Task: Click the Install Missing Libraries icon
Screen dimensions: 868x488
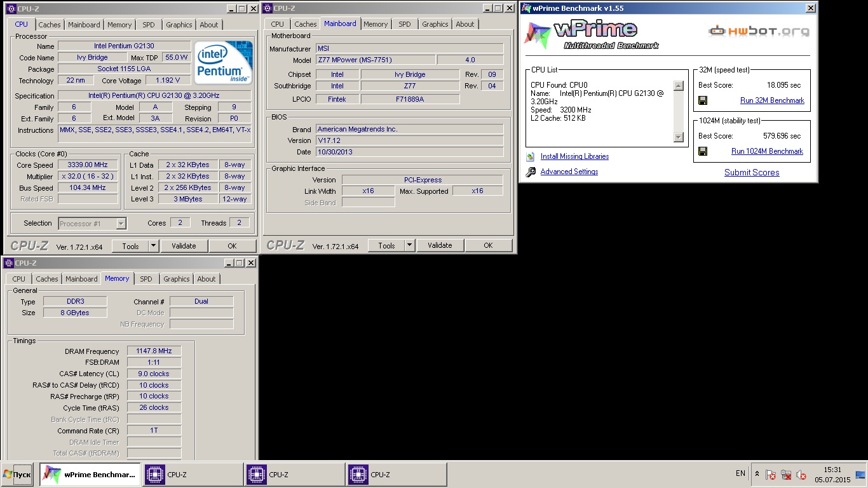Action: coord(531,156)
